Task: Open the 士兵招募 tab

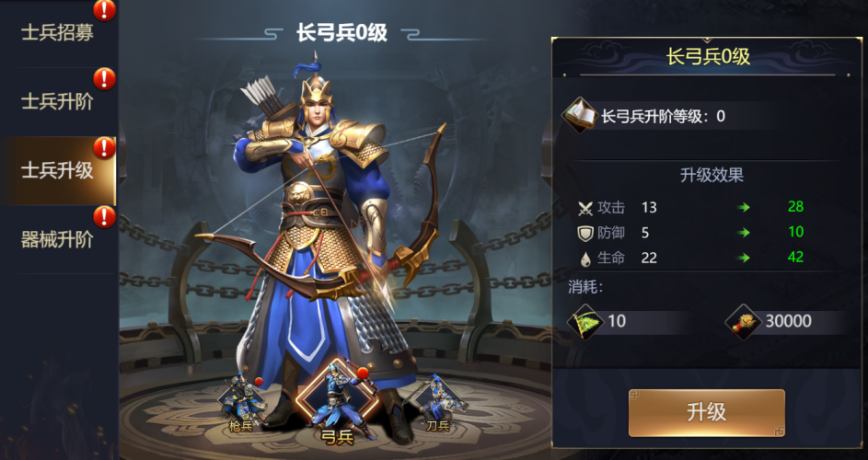Action: 58,32
